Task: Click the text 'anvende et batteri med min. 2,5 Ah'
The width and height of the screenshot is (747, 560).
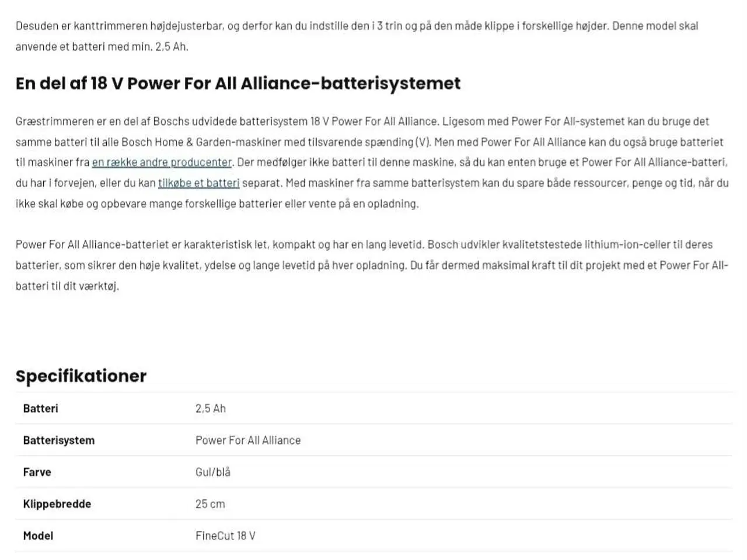Action: click(101, 47)
